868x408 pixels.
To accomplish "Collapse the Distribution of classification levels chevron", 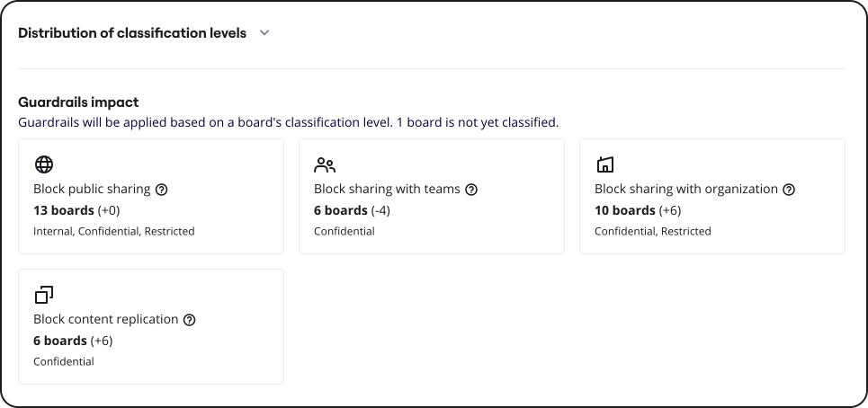I will (264, 33).
